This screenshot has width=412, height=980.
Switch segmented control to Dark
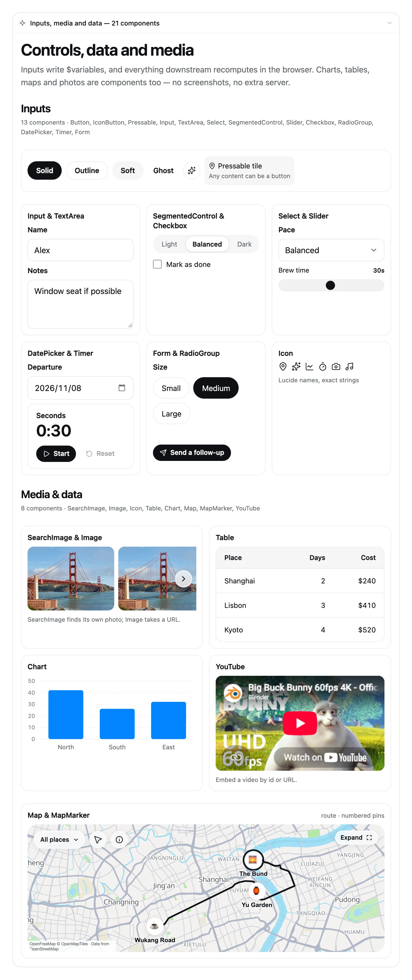coord(244,244)
